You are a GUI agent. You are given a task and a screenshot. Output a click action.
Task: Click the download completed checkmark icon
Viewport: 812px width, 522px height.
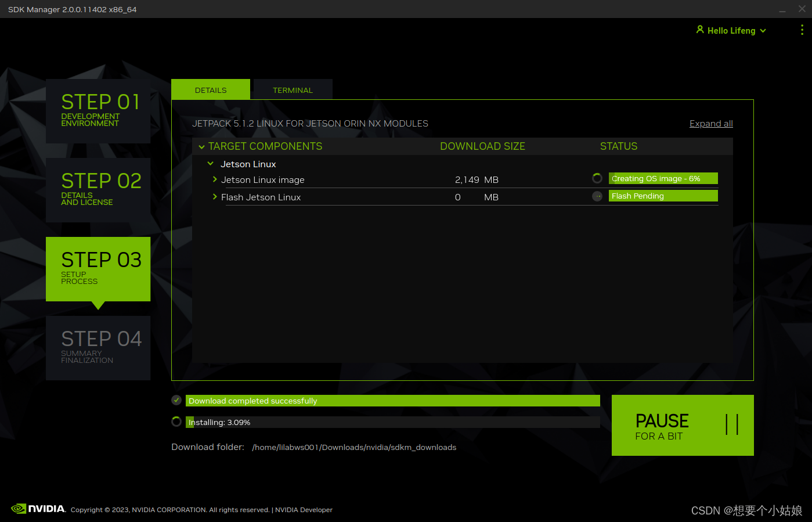click(x=177, y=400)
